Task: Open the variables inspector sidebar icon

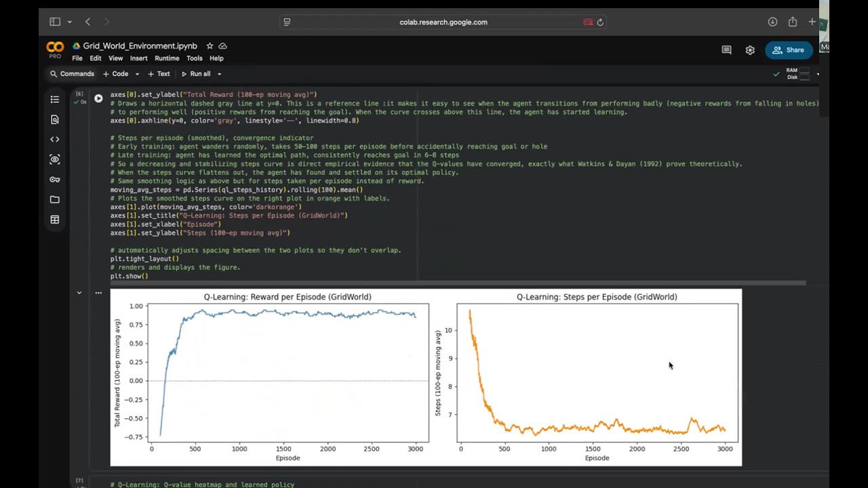Action: coord(55,159)
